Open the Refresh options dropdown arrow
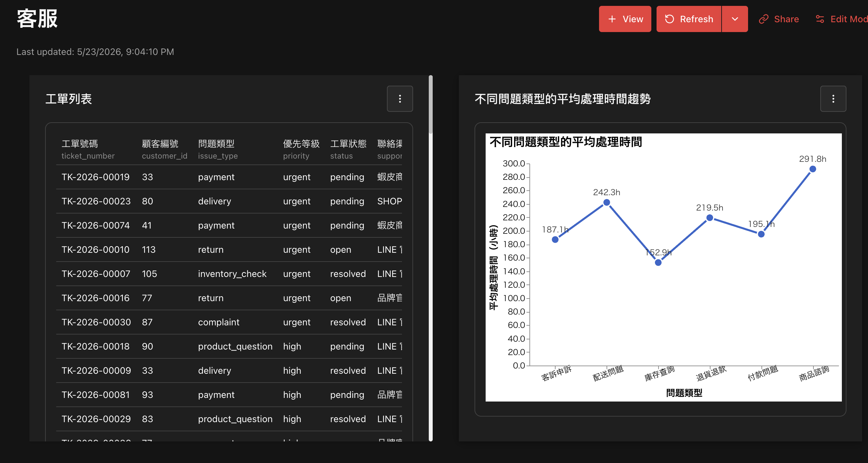 735,19
